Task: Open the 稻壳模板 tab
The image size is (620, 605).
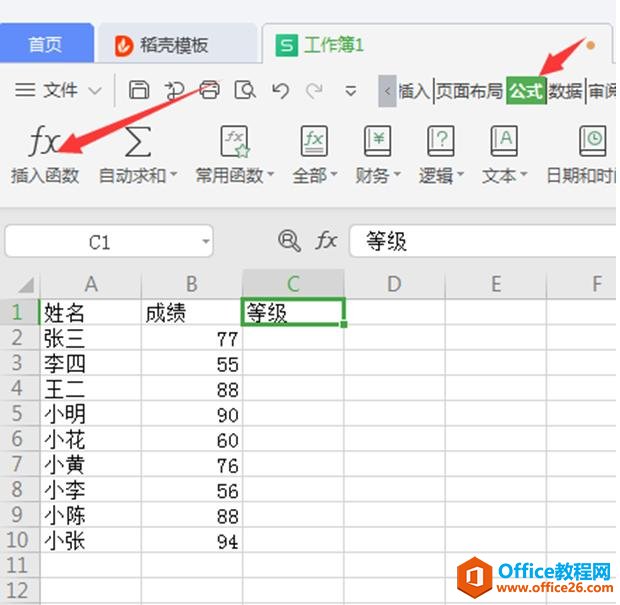Action: coord(177,45)
